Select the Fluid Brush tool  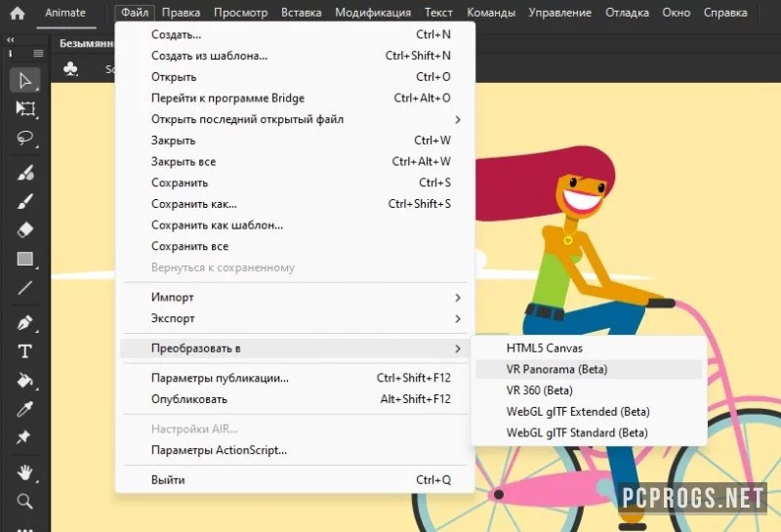pyautogui.click(x=25, y=173)
